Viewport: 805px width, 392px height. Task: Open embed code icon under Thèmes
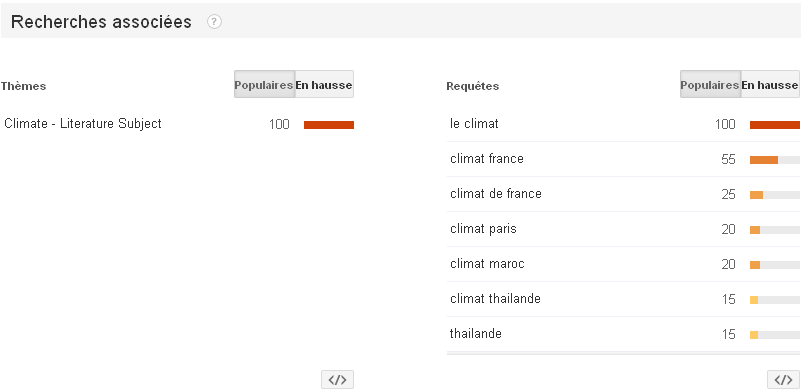click(337, 380)
